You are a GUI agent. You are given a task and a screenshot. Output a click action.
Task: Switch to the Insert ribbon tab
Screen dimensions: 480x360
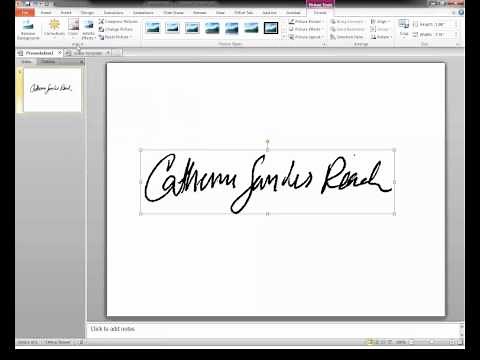click(x=66, y=13)
